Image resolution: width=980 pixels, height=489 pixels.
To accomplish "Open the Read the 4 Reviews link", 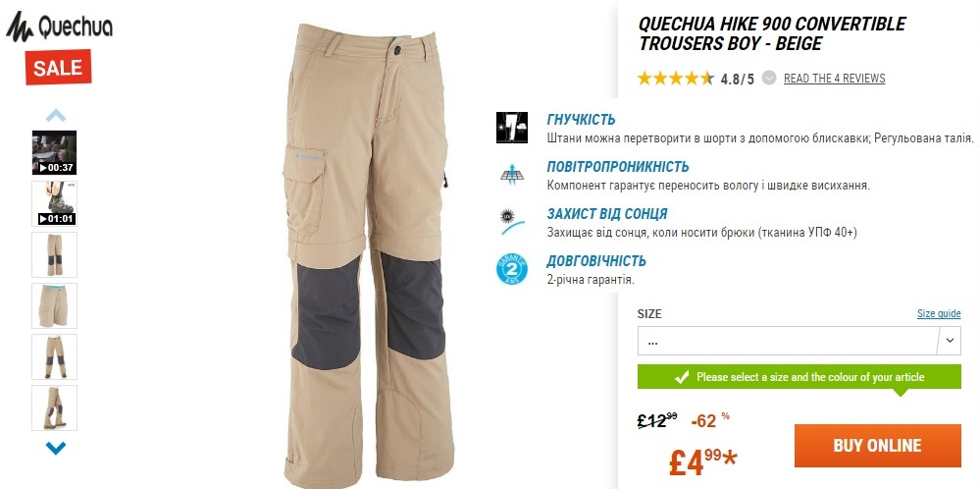I will click(835, 79).
